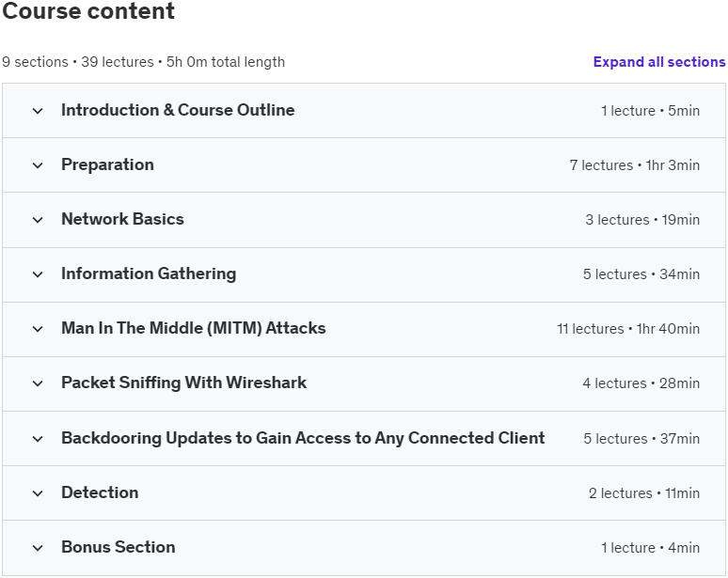The width and height of the screenshot is (728, 578).
Task: Click chevron beside Information Gathering
Action: (38, 274)
